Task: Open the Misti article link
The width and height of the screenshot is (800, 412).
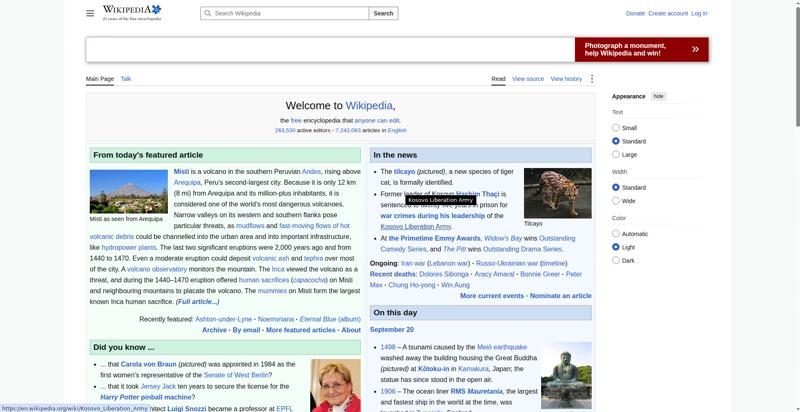Action: point(181,171)
